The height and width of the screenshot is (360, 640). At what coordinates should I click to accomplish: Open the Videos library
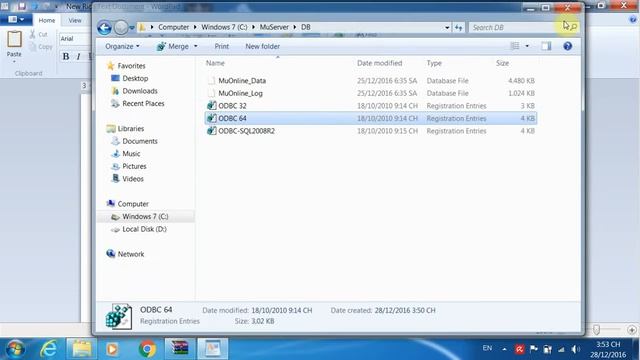[133, 179]
